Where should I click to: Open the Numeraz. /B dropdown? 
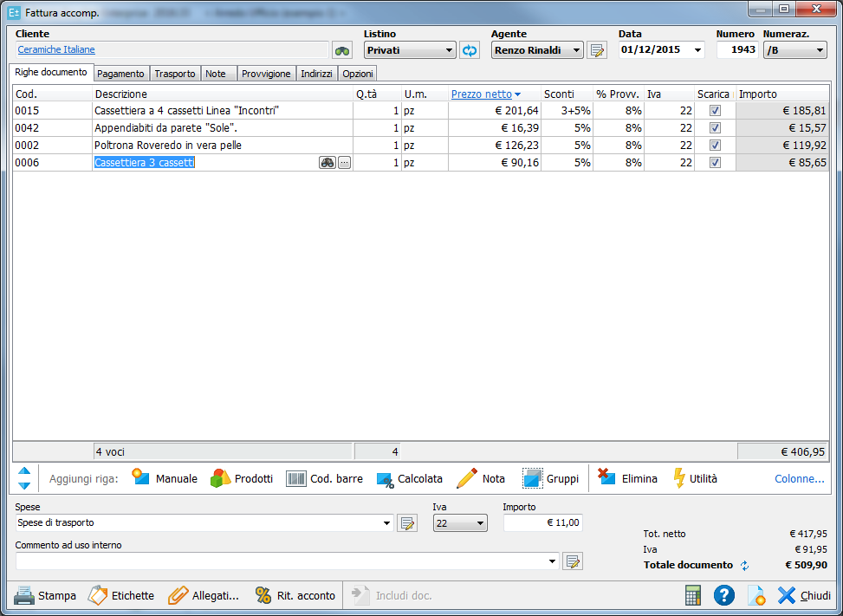820,50
